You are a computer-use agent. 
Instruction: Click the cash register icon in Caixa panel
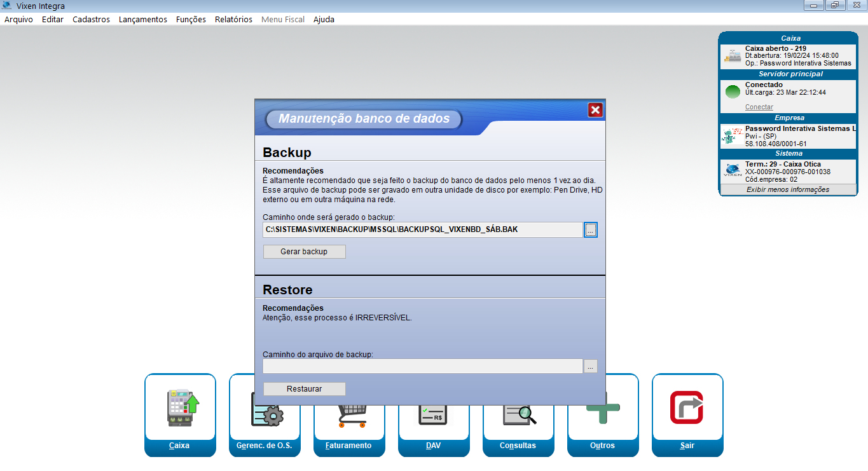(732, 56)
